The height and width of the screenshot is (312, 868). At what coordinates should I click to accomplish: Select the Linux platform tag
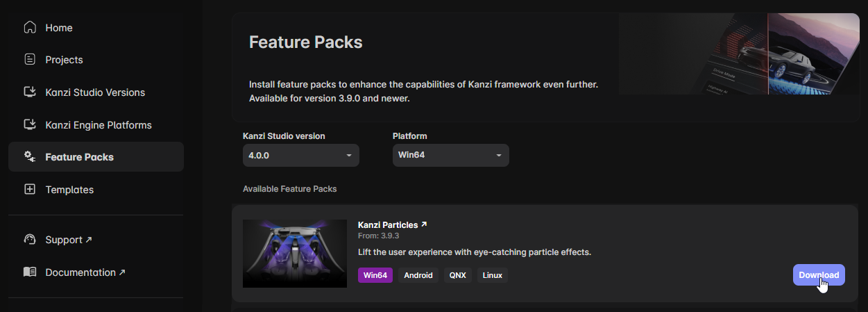(493, 275)
